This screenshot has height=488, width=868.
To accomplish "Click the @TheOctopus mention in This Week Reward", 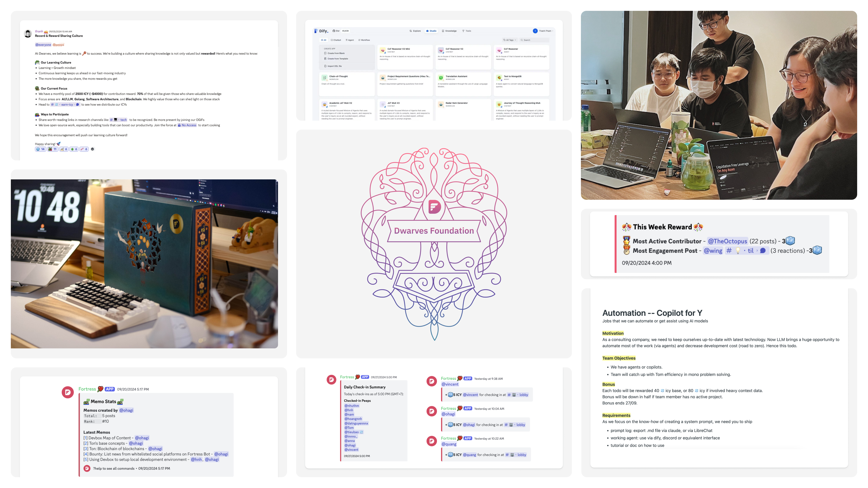I will click(727, 241).
